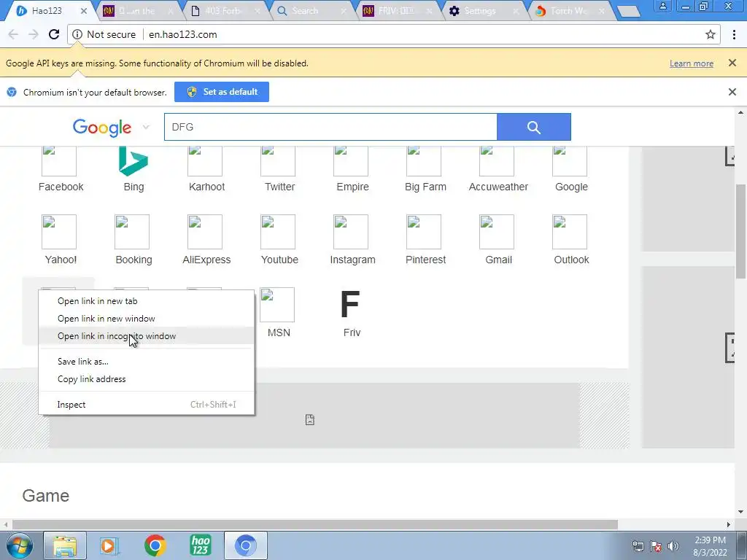This screenshot has width=747, height=560.
Task: Open hao123 taskbar shortcut
Action: coord(201,545)
